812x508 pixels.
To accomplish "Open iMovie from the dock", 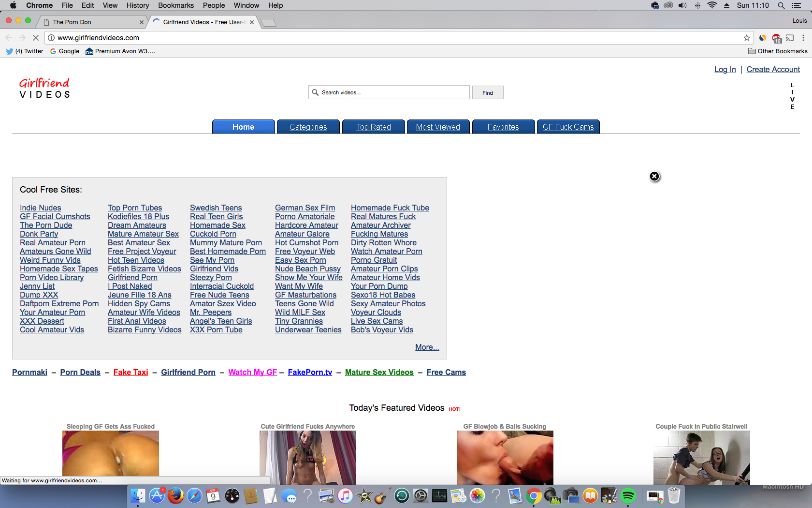I will pos(364,496).
